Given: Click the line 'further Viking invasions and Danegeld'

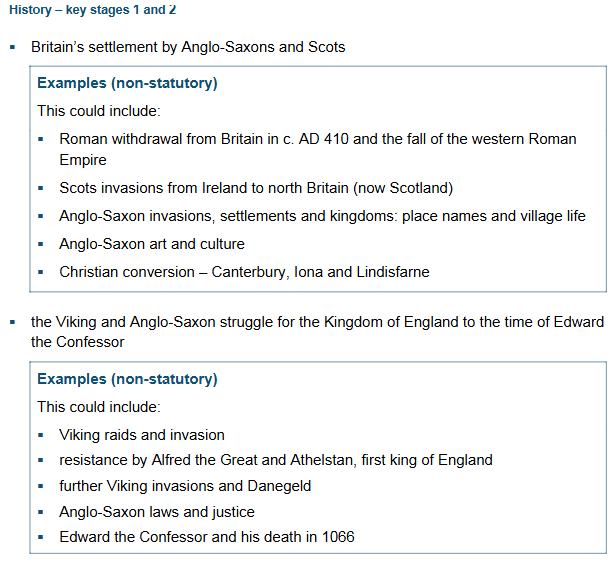Looking at the screenshot, I should click(185, 486).
